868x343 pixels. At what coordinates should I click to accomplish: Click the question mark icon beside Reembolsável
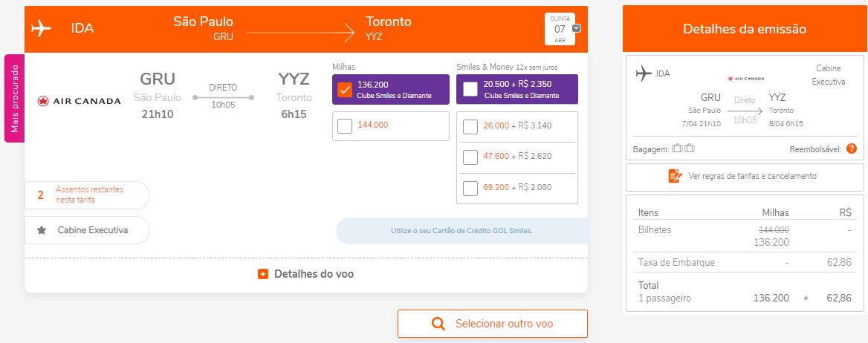point(852,148)
